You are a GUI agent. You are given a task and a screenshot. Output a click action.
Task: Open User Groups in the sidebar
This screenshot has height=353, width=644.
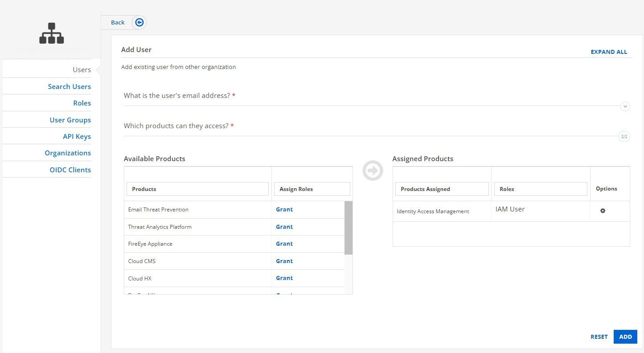pyautogui.click(x=70, y=120)
